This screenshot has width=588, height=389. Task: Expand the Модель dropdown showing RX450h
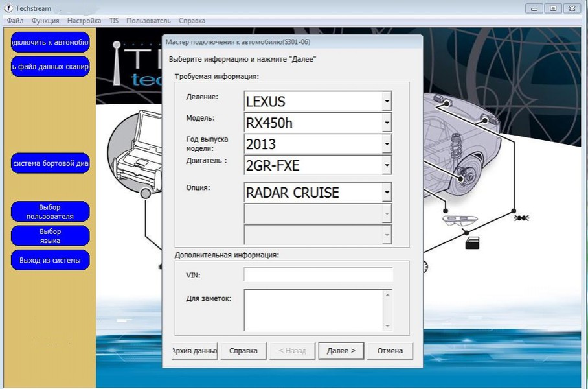(x=387, y=122)
